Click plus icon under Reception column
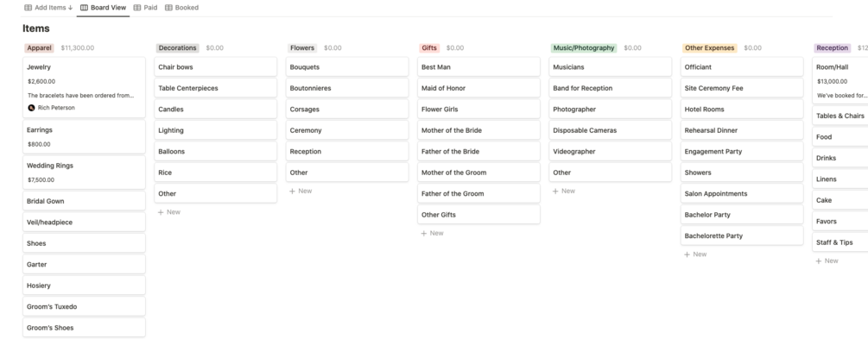868x339 pixels. pos(819,261)
